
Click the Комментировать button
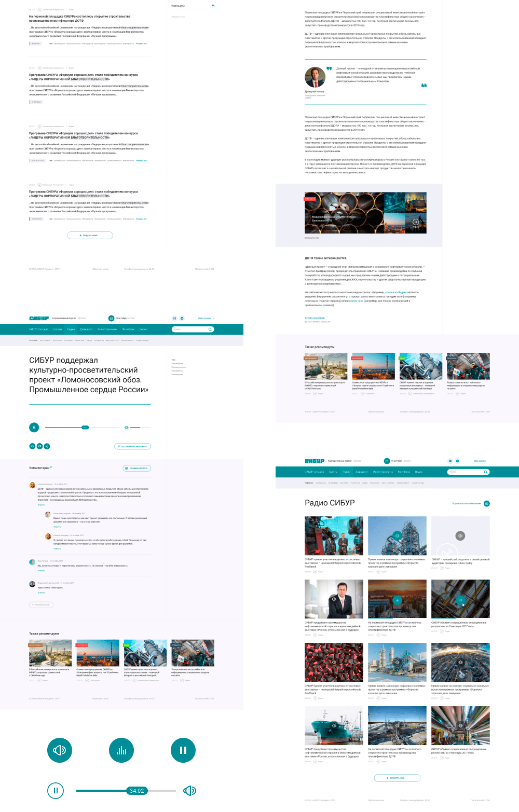coord(137,468)
